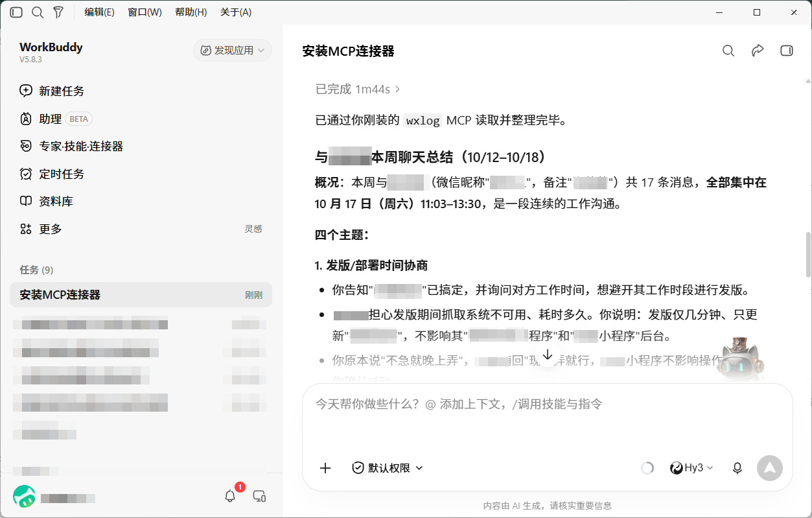Expand the 发现应用 dropdown

(x=233, y=50)
